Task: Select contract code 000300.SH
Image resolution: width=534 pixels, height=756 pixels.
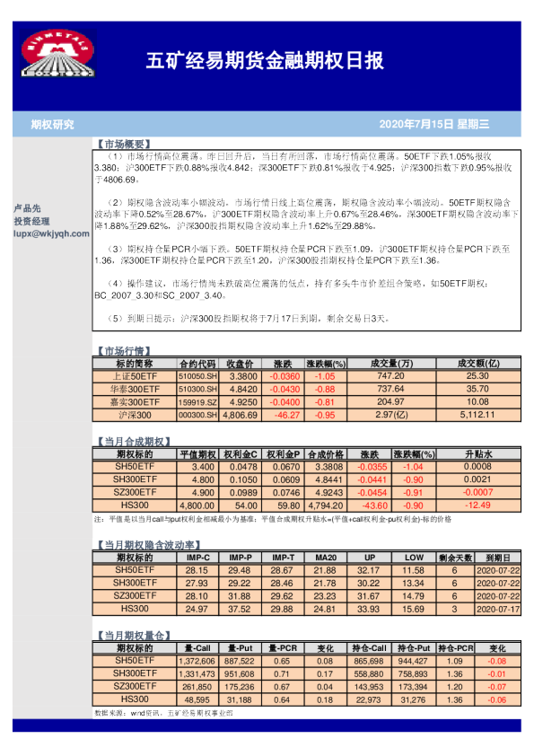Action: [197, 415]
